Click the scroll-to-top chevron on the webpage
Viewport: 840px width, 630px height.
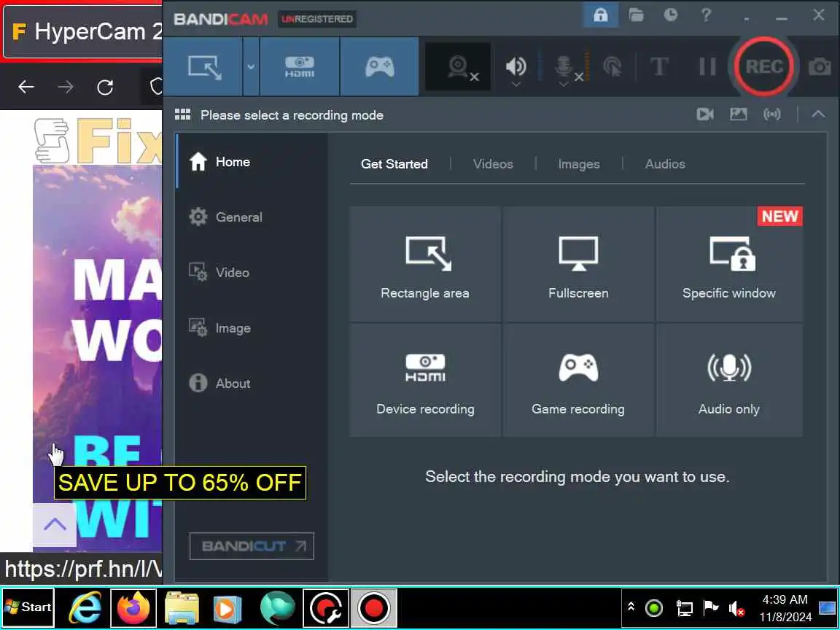55,524
